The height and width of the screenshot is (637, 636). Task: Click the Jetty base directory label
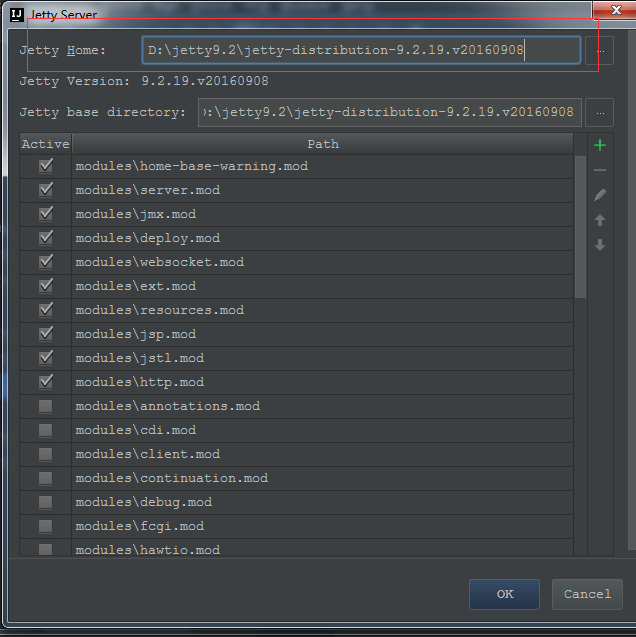click(102, 112)
